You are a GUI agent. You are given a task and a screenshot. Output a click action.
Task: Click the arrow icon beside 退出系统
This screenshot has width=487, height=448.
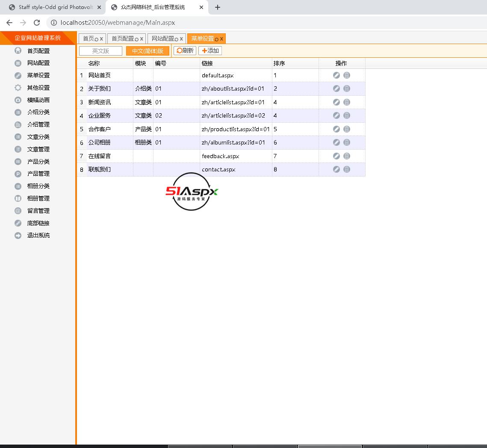18,236
